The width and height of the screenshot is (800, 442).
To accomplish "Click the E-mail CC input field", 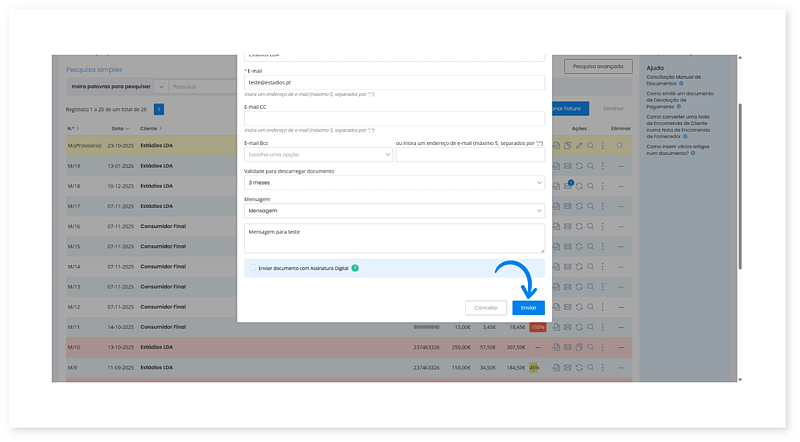I will click(x=394, y=119).
